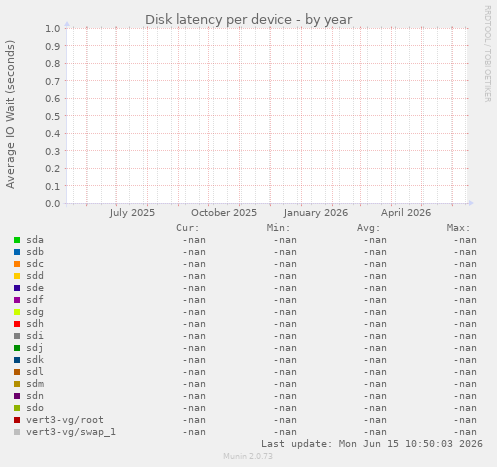Screen dimensions: 497x467
Task: Click the sdn dark purple legend swatch
Action: (x=17, y=396)
